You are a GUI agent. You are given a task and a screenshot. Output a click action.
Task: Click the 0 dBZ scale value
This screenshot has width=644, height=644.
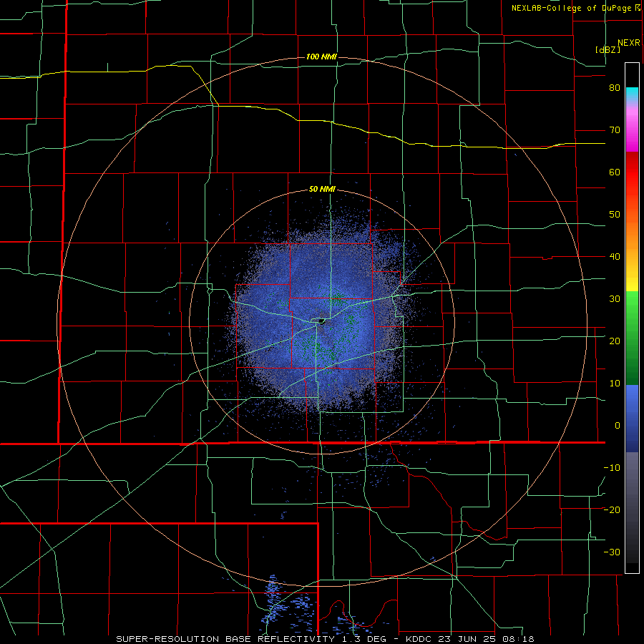pyautogui.click(x=618, y=426)
